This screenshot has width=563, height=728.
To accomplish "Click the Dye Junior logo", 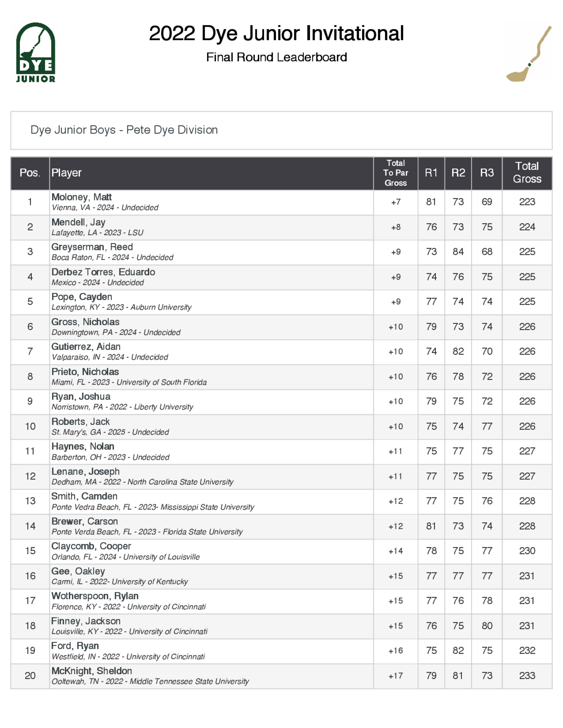I will (x=36, y=52).
